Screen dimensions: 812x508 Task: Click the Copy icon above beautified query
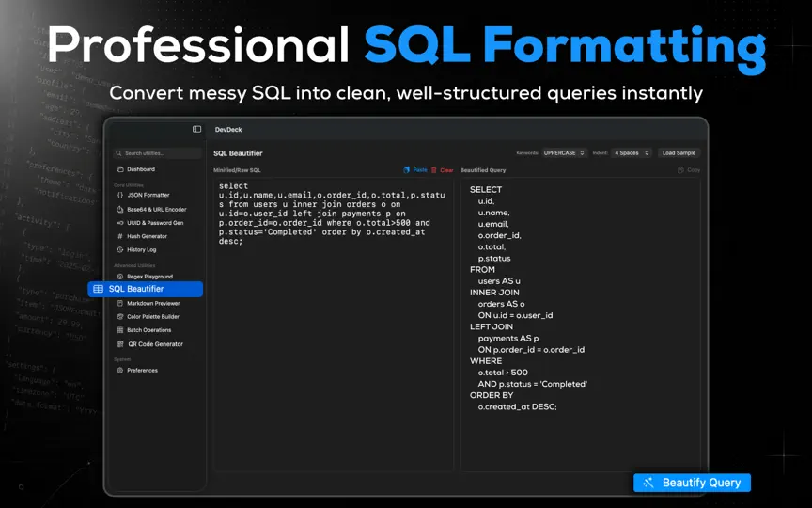(x=680, y=170)
